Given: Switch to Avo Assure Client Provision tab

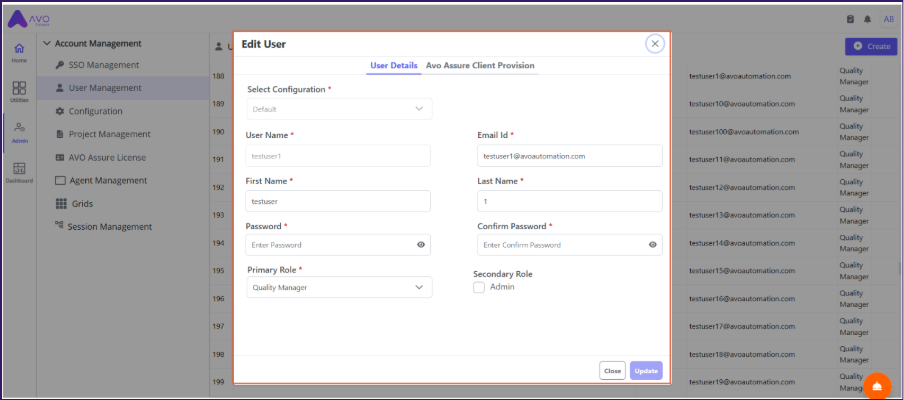Looking at the screenshot, I should pos(479,66).
